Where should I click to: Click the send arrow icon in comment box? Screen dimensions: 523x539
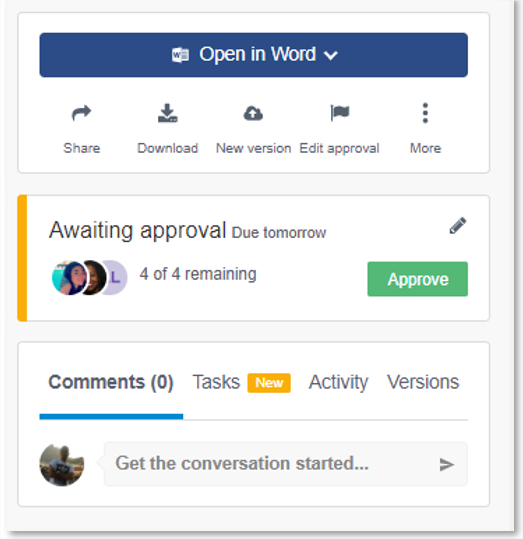tap(447, 464)
